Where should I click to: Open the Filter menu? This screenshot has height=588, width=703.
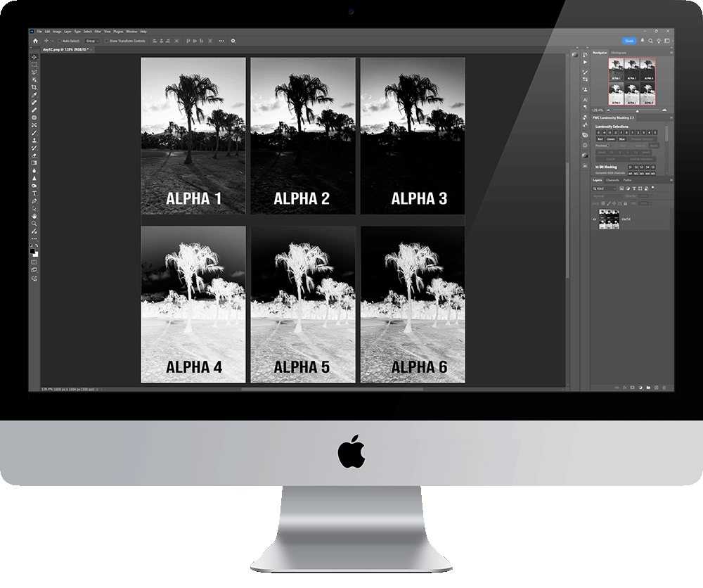tap(98, 32)
